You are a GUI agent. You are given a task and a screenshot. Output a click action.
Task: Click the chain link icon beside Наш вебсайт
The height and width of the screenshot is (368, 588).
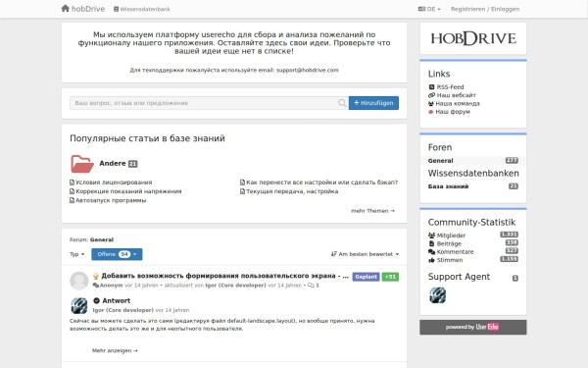click(431, 95)
